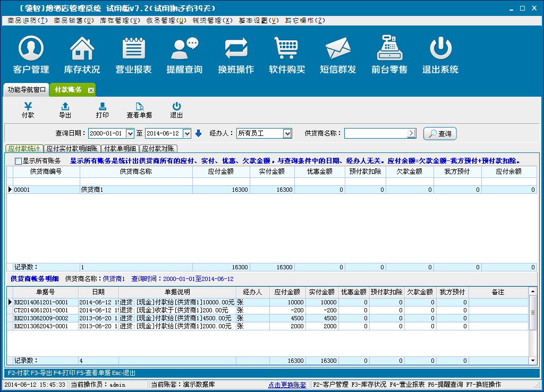Click the 供货商名称 input field
The image size is (544, 392).
(x=376, y=133)
